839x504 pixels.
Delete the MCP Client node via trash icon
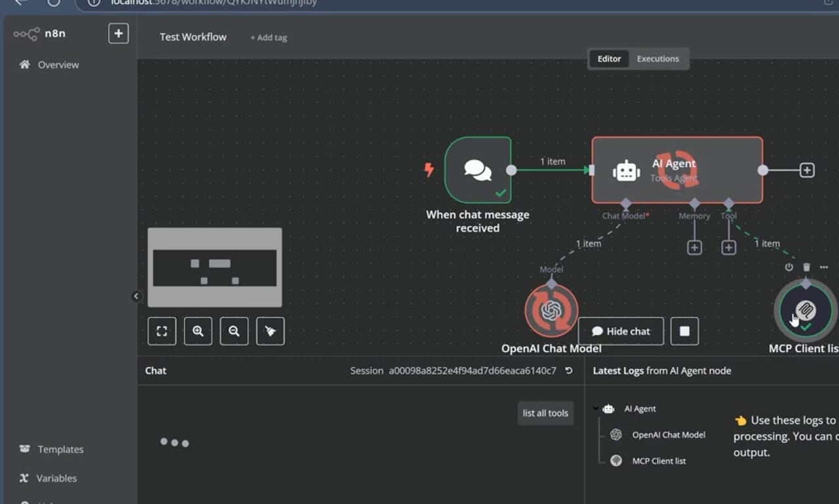pos(806,267)
